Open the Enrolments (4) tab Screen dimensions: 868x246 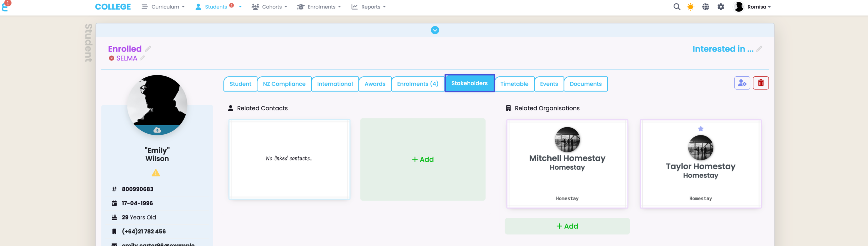[x=417, y=84]
